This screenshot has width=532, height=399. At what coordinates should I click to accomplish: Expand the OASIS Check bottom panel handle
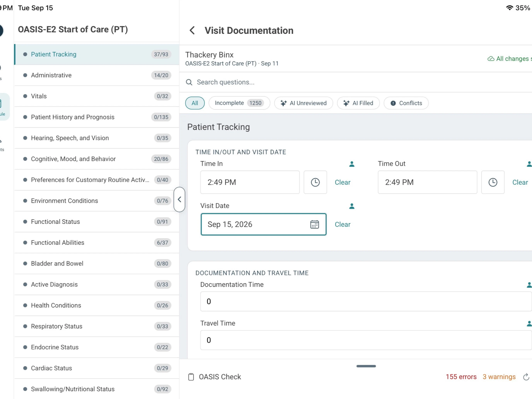(366, 366)
